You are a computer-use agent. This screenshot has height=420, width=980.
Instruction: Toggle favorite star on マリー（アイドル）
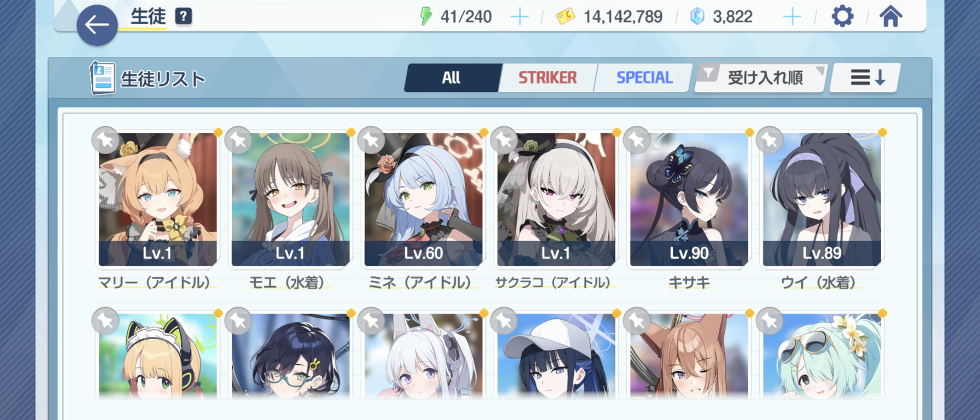click(105, 140)
